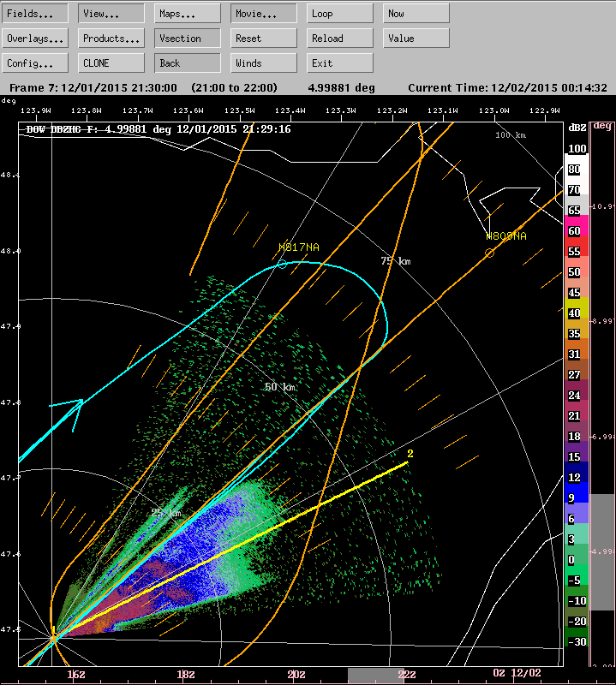Click the Reset button

point(264,39)
